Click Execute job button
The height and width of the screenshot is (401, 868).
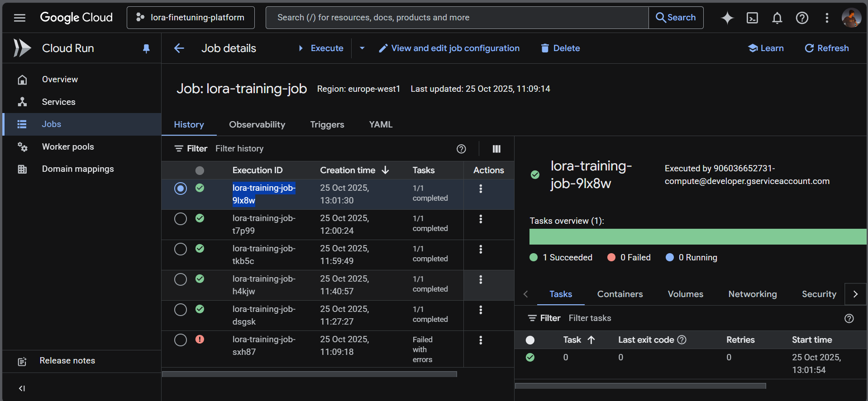coord(321,48)
